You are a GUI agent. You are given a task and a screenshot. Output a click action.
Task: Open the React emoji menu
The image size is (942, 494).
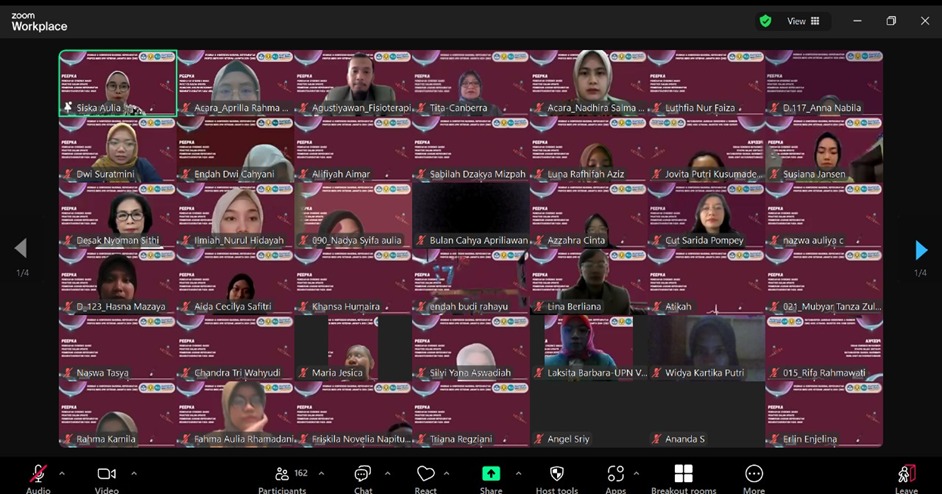(425, 474)
